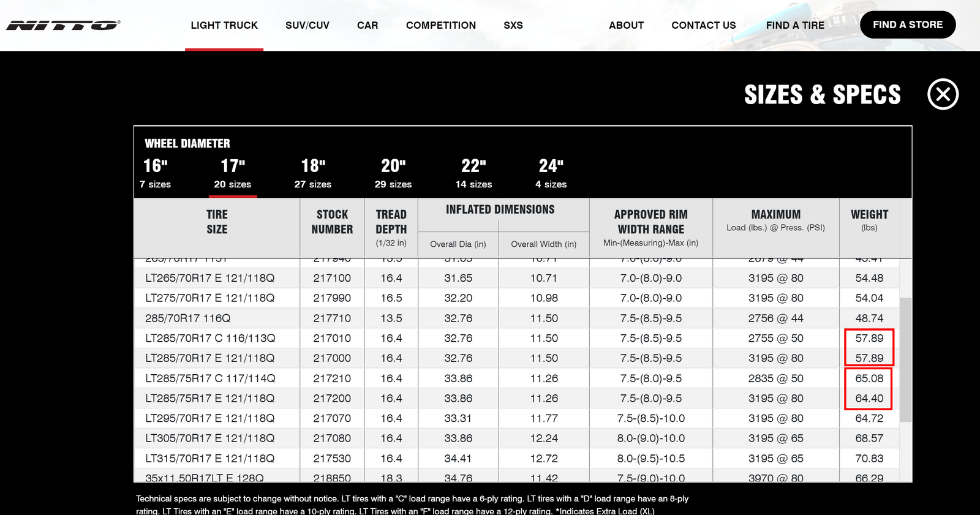Open the SUV/CUV menu
980x515 pixels.
(x=307, y=25)
